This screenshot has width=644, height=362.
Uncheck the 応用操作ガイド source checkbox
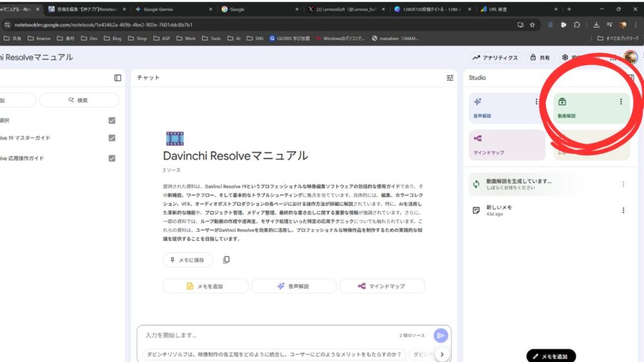112,158
